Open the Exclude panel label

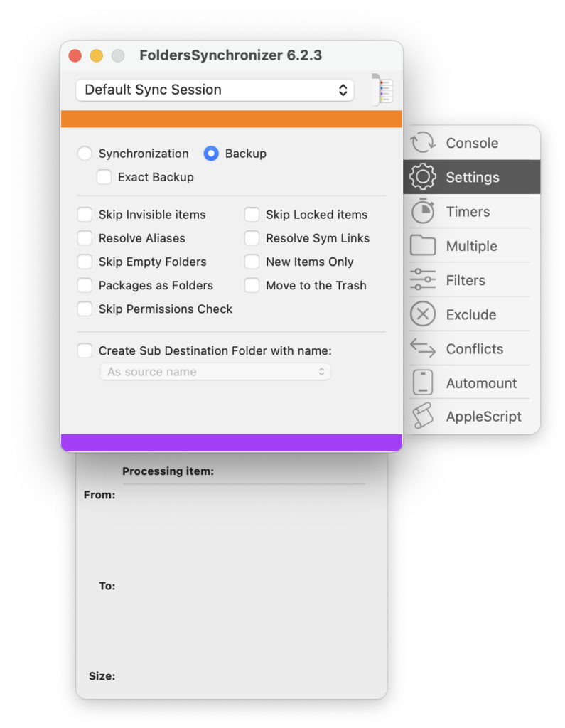click(x=471, y=315)
